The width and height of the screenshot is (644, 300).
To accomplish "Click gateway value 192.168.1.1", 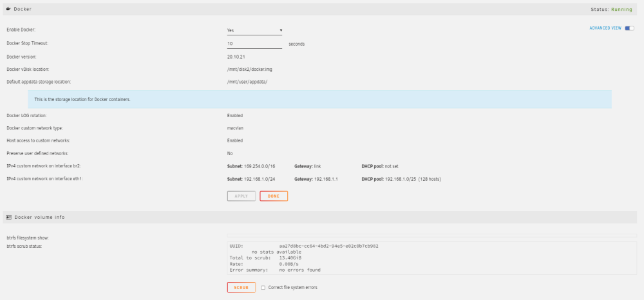I will 326,180.
